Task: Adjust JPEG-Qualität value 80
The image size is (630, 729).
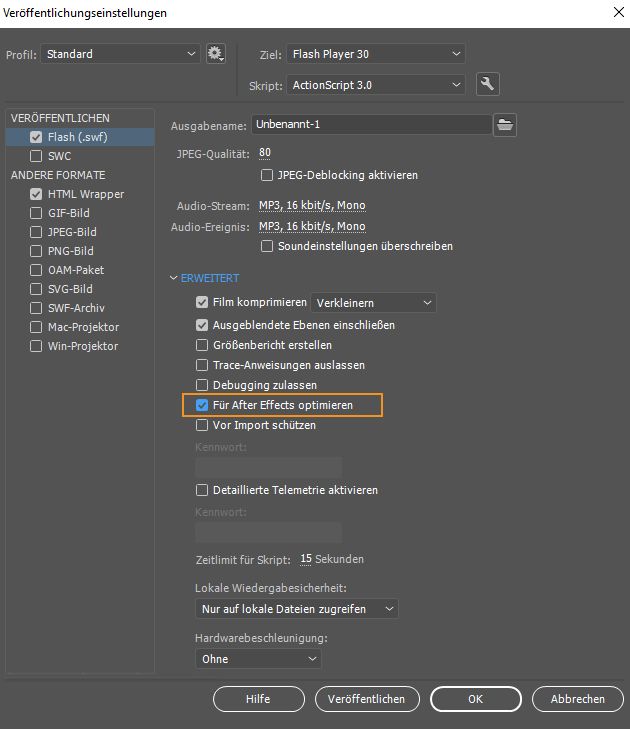Action: pos(265,153)
